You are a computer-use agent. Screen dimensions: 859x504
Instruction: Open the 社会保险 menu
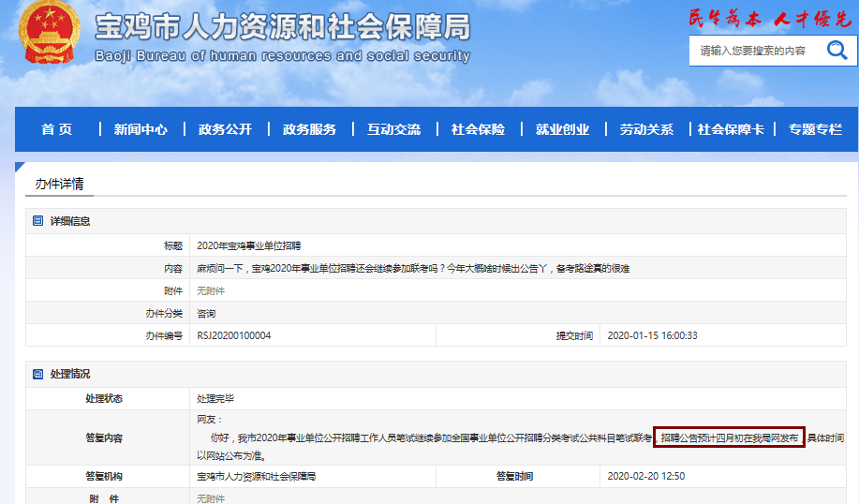point(479,129)
